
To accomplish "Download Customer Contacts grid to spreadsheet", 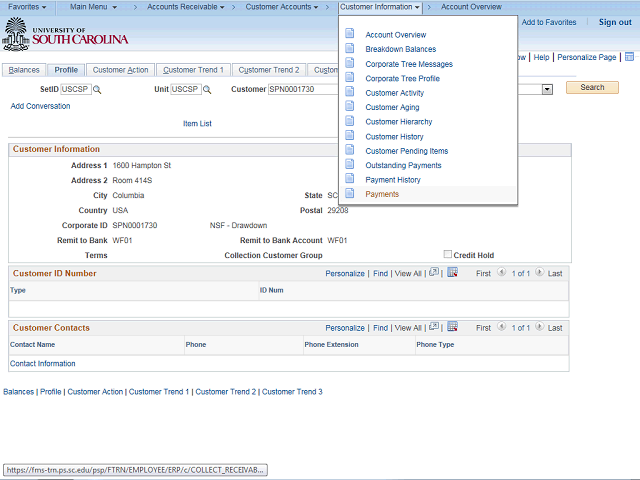I will click(452, 327).
